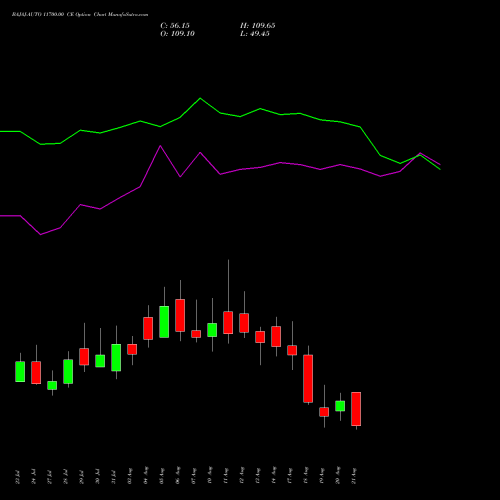Click the low value L: 49.45
The height and width of the screenshot is (500, 500).
coord(255,34)
